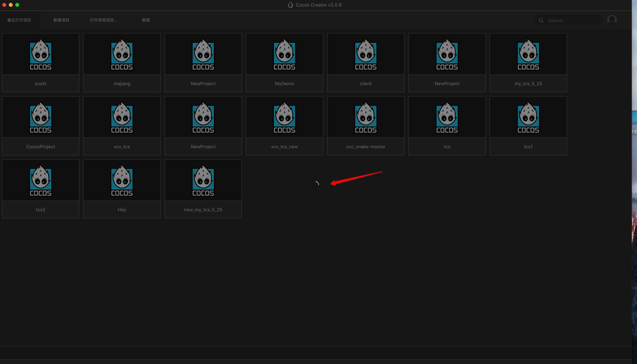
Task: Open the client project icon
Action: pyautogui.click(x=366, y=54)
